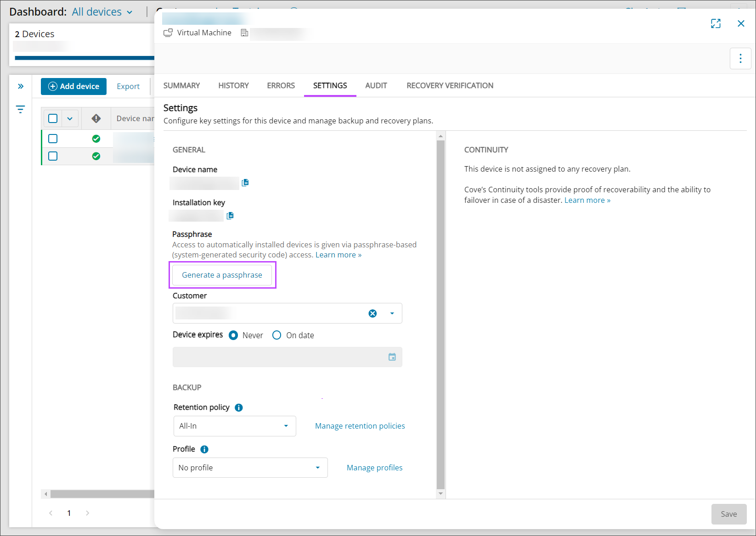Click the settings panel vertical scrollbar
Viewport: 756px width, 536px height.
[440, 312]
